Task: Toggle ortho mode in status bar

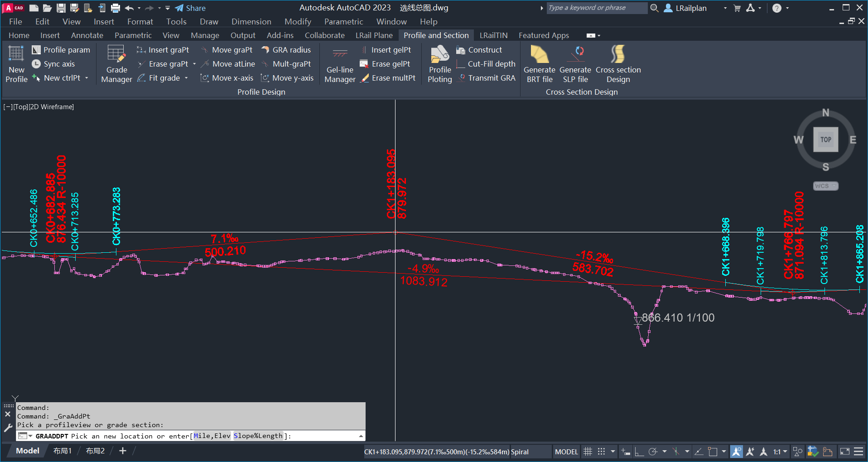Action: (x=639, y=451)
